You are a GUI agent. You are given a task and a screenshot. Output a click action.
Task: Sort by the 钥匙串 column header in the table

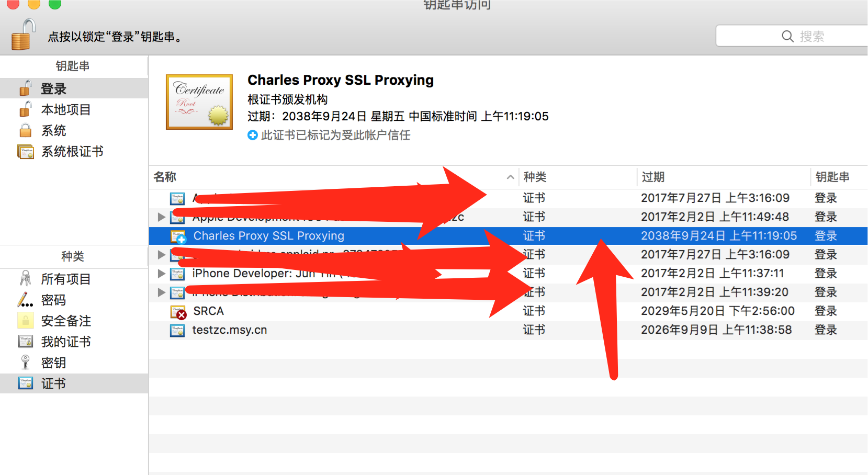[x=839, y=177]
